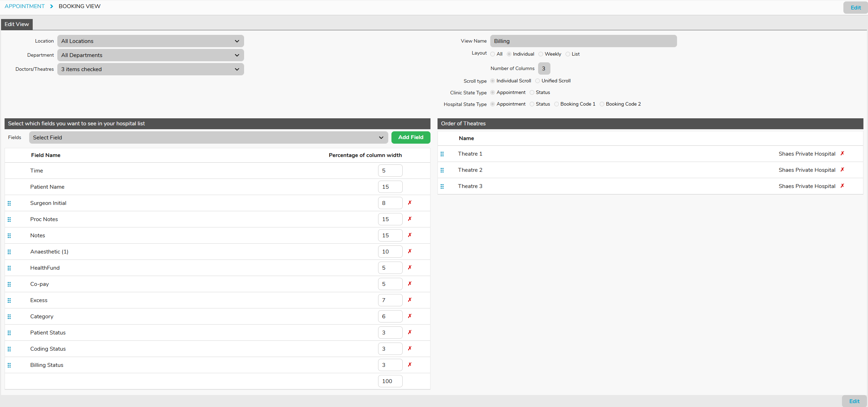Click the Patient Name column width input

pos(390,187)
